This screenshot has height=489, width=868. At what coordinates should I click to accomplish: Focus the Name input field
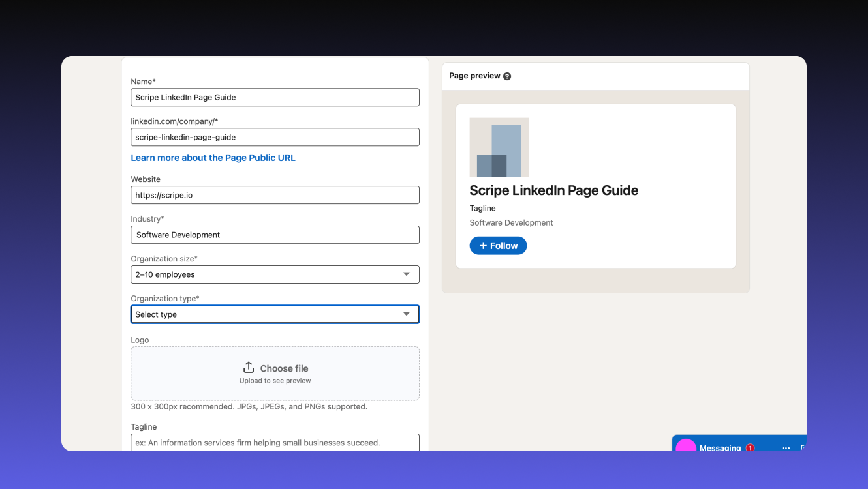coord(275,97)
